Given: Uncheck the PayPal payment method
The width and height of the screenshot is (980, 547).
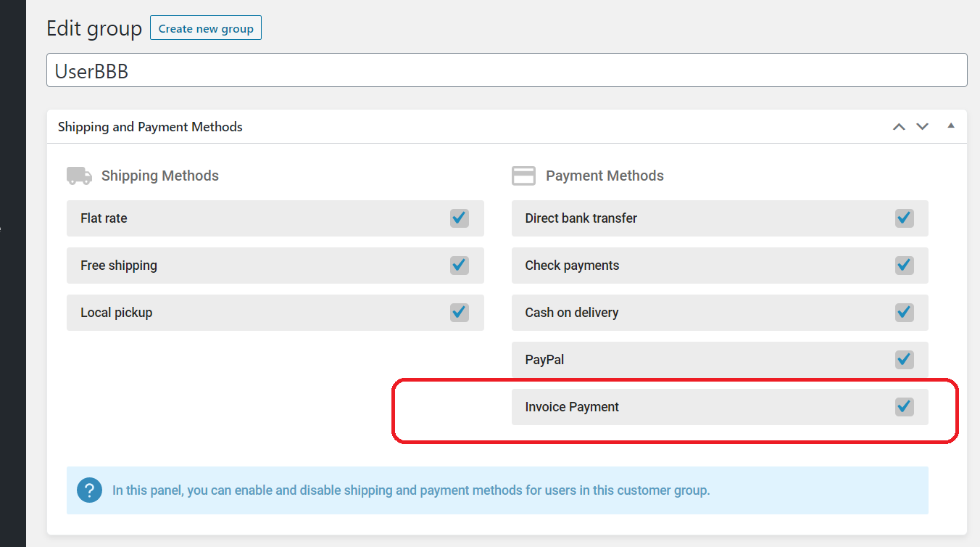Looking at the screenshot, I should 904,360.
